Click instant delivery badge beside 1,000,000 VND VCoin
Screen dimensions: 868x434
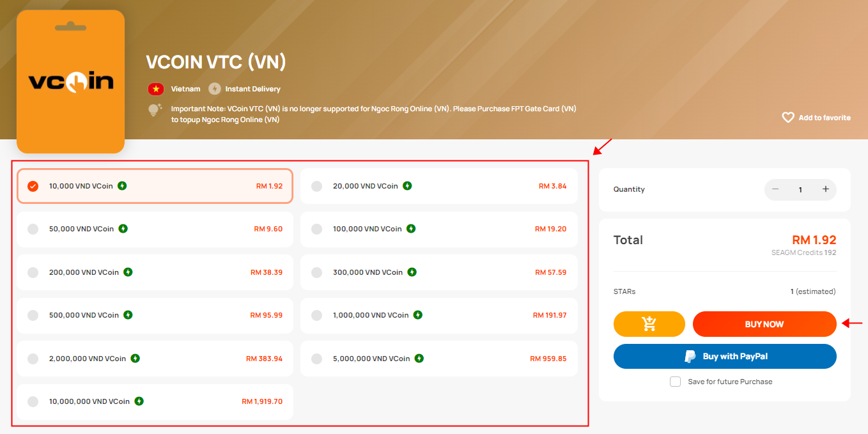tap(417, 315)
